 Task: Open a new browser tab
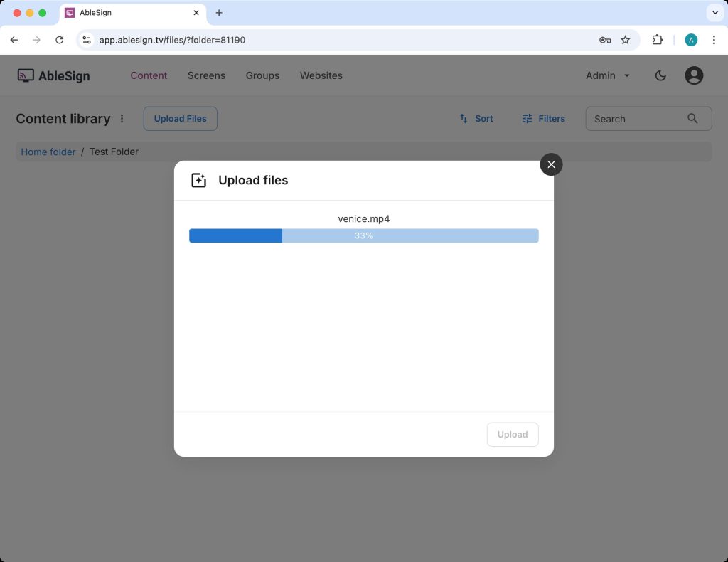219,13
